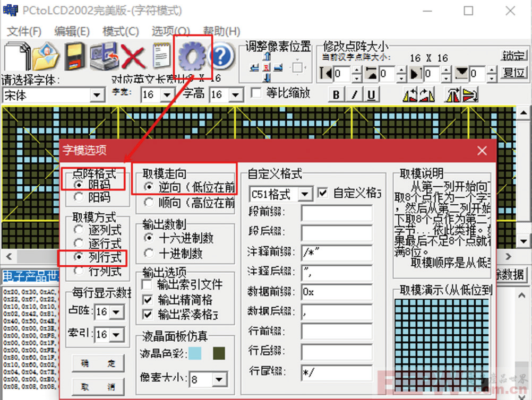Open the 模式(C) menu

click(x=121, y=31)
